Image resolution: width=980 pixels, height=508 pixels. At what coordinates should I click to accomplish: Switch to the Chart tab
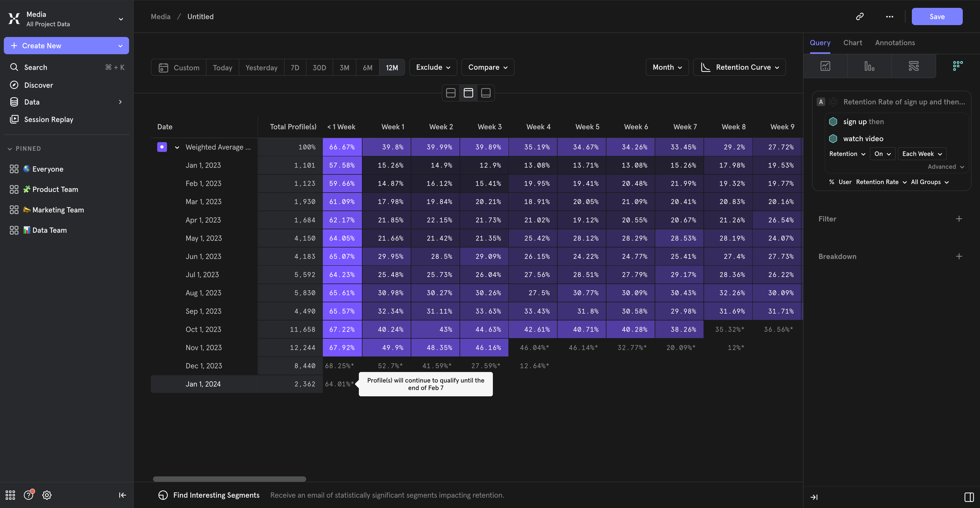coord(852,43)
